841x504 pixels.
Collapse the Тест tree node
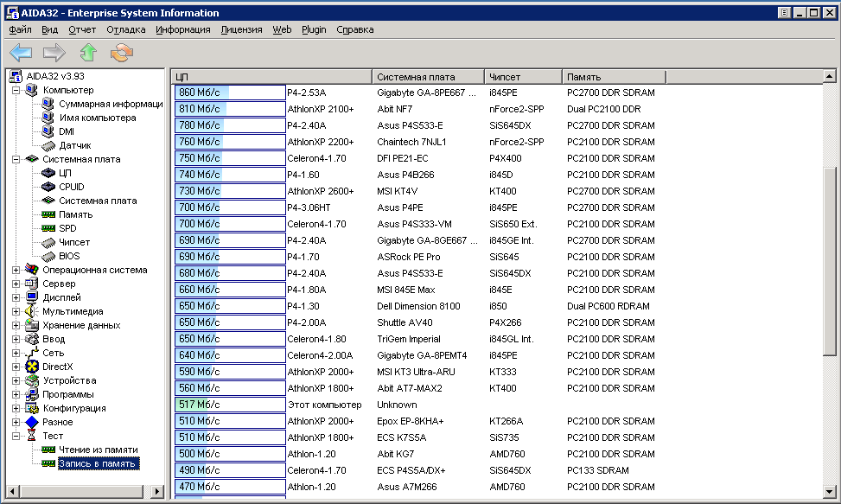[x=16, y=436]
